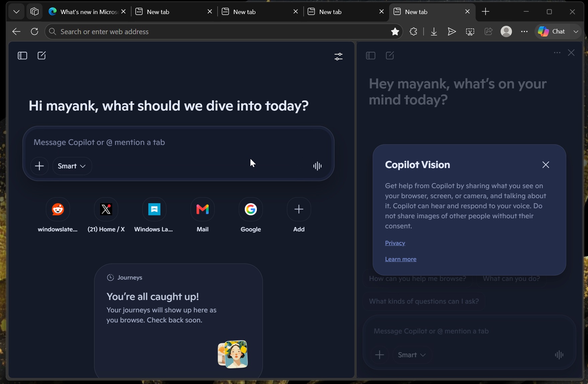Open the profile avatar menu
Screen dimensions: 588x384
506,31
